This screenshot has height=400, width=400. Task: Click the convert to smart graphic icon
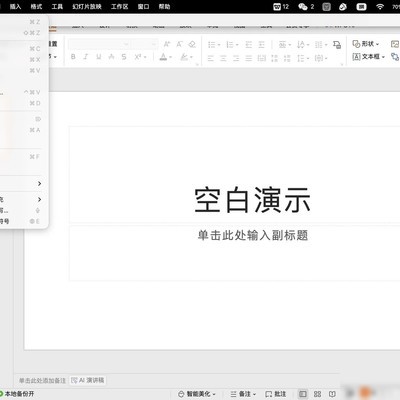tap(337, 44)
